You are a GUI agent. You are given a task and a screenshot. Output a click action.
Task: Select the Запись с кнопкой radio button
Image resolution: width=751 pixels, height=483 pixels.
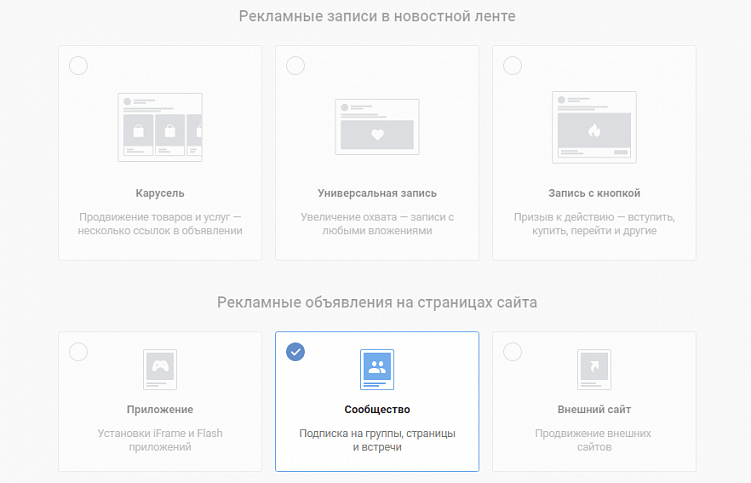tap(512, 66)
